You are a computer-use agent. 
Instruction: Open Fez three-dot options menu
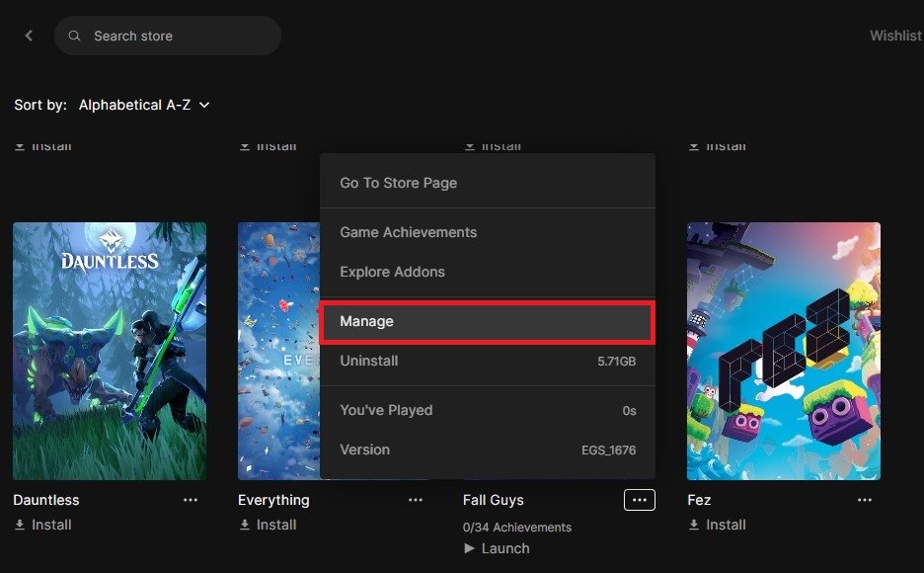865,500
